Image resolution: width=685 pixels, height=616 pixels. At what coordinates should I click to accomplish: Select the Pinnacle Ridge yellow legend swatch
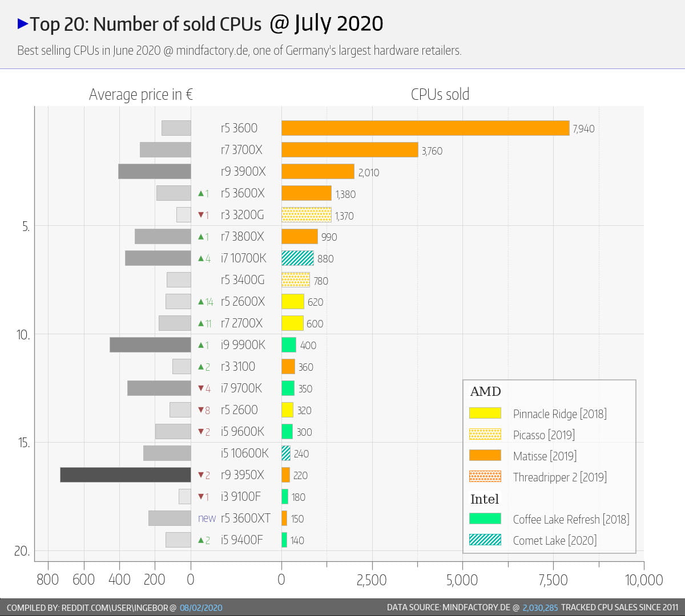coord(485,414)
